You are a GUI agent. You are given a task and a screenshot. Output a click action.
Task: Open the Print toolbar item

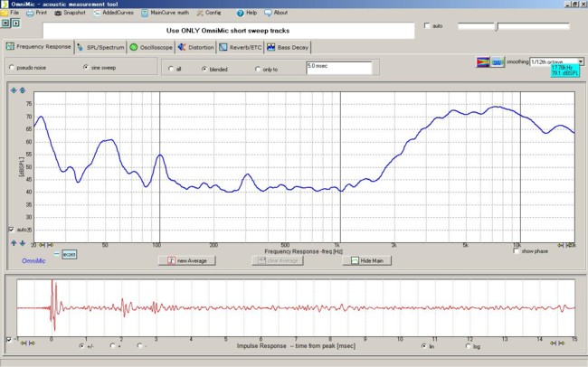(x=36, y=13)
